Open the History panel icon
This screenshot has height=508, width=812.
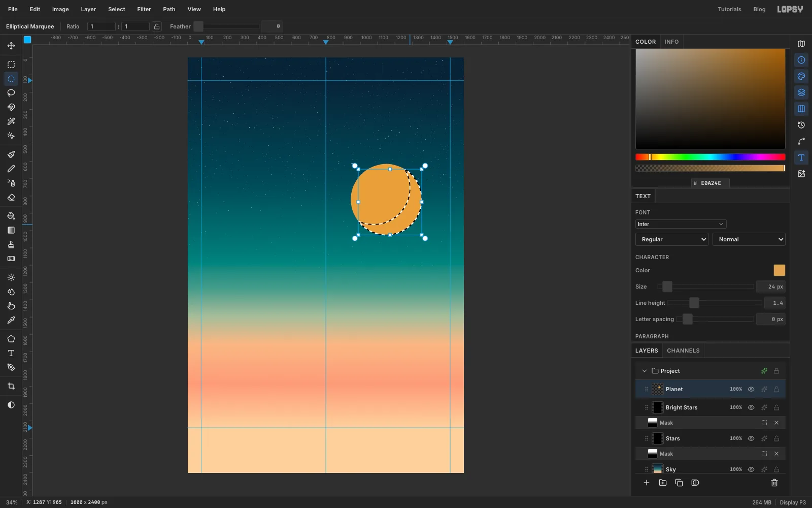(801, 125)
